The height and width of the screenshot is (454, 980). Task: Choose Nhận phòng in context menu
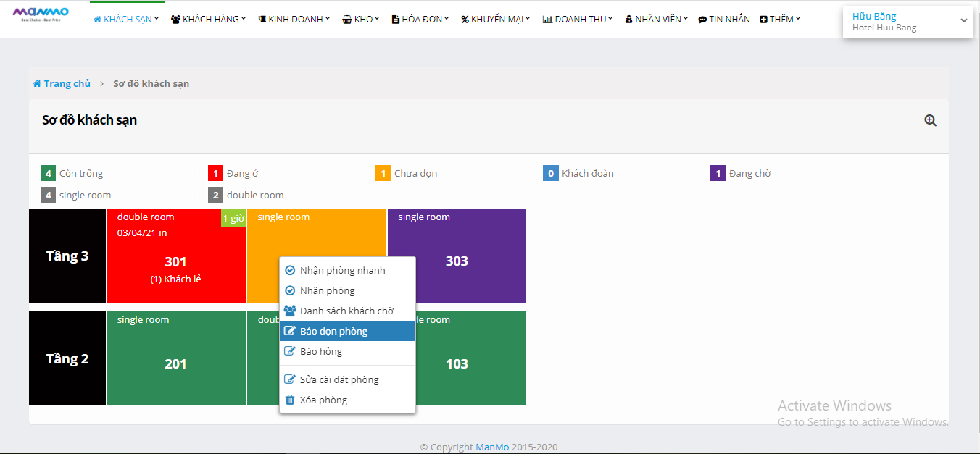pyautogui.click(x=327, y=290)
